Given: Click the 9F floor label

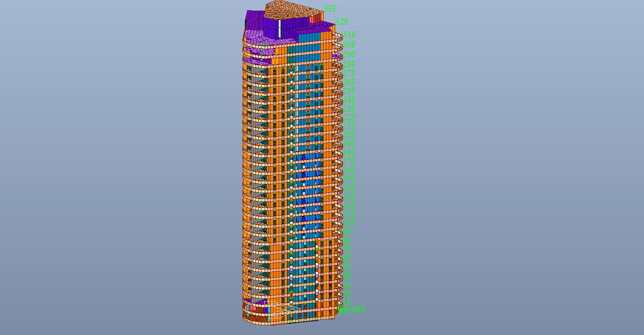Looking at the screenshot, I should [347, 232].
